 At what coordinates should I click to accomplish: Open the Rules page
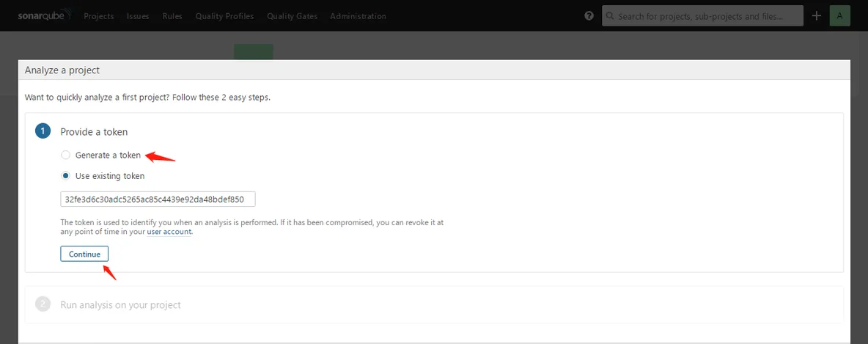click(x=172, y=16)
